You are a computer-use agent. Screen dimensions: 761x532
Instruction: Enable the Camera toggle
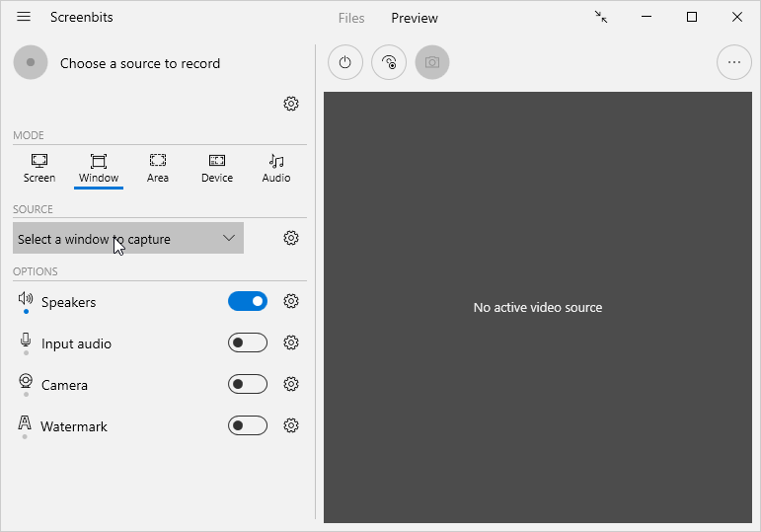248,384
